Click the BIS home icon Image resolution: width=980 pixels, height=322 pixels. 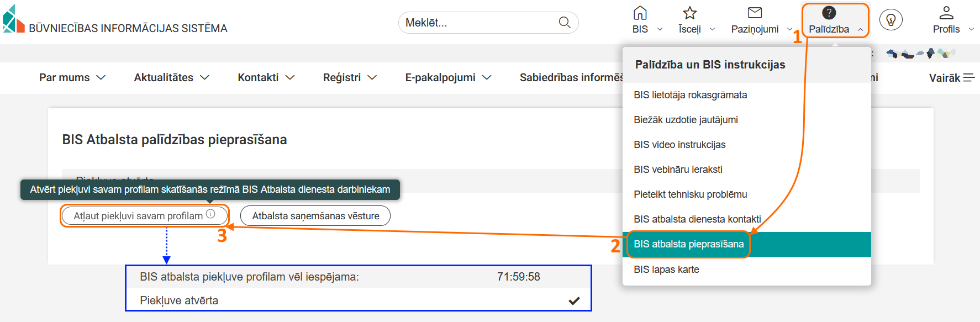click(640, 13)
